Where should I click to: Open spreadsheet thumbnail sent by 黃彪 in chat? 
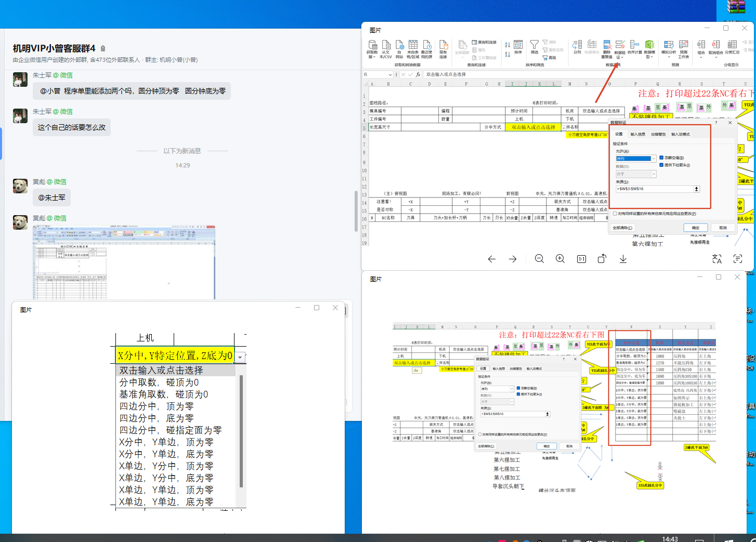pos(124,262)
